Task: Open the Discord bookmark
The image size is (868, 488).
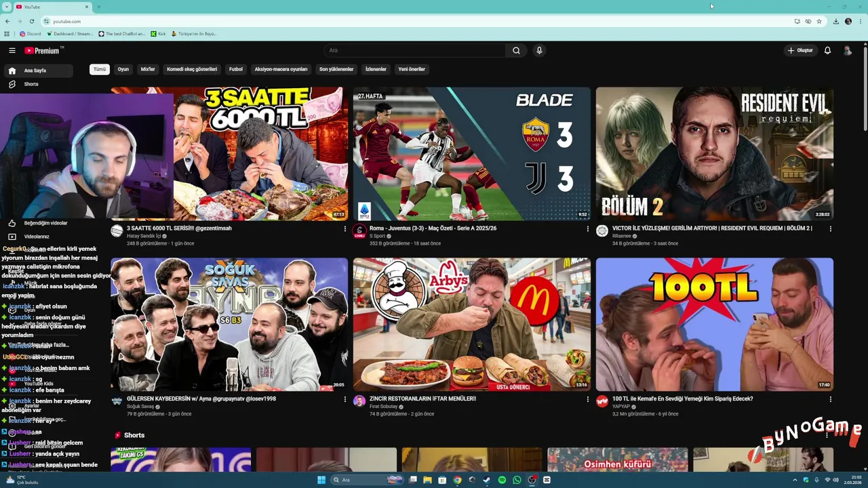Action: point(31,34)
